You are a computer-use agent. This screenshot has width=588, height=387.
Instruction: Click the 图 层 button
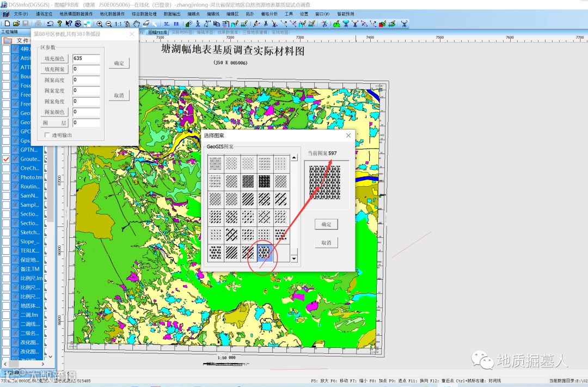coord(54,122)
